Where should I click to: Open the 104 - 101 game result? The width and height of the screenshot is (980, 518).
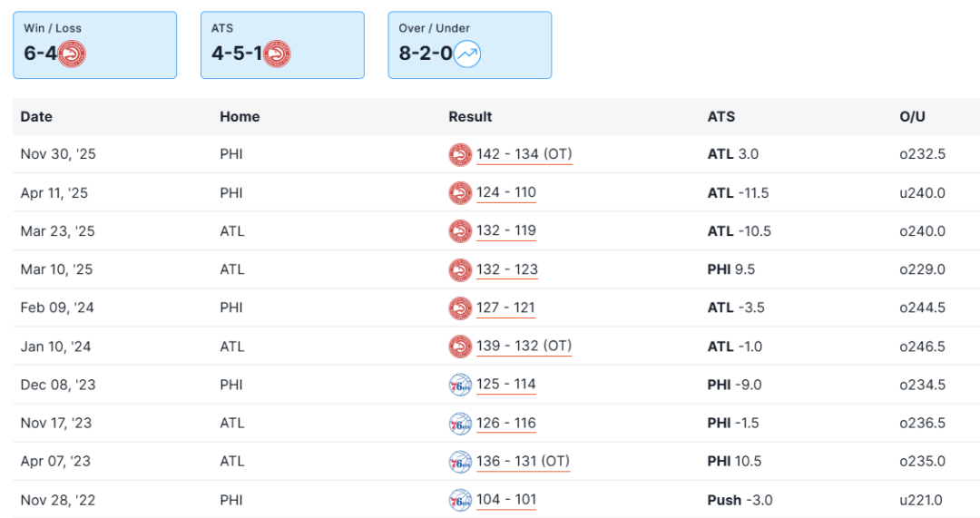pos(505,500)
